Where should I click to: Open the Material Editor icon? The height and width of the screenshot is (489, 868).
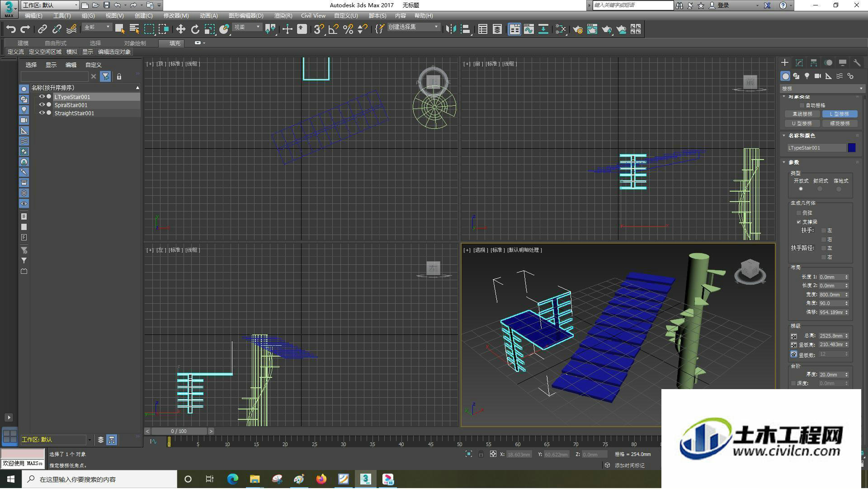coord(561,29)
